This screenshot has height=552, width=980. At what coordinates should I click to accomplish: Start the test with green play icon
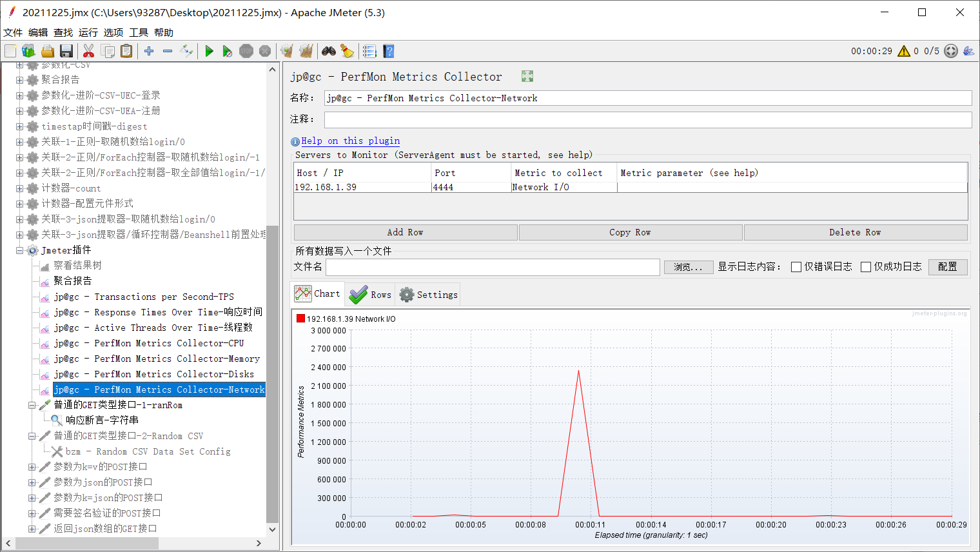pos(209,51)
